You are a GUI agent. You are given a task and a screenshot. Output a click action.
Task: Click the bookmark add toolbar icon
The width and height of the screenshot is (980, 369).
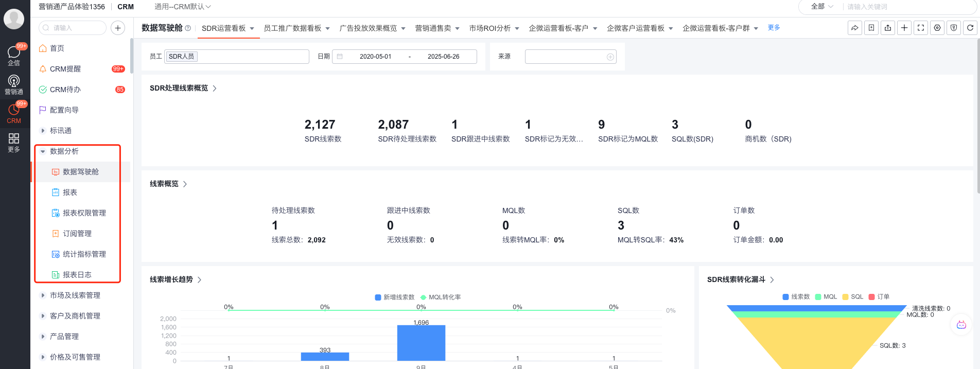click(871, 28)
